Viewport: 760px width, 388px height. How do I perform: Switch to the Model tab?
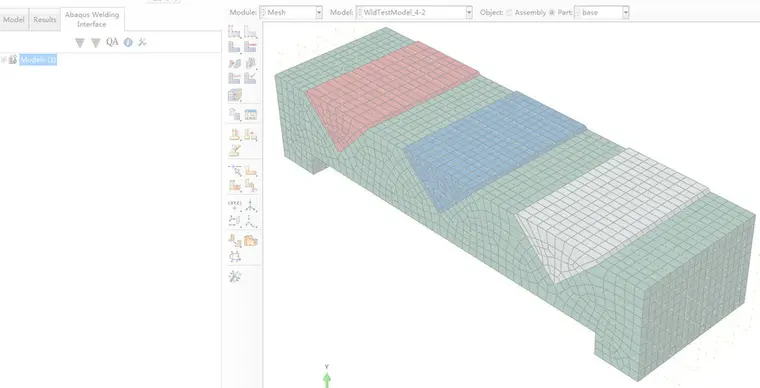[14, 20]
